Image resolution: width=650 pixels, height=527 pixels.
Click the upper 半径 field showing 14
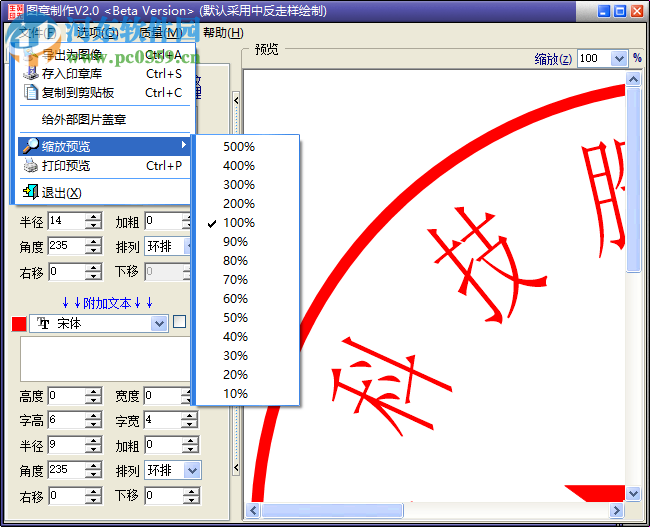coord(67,221)
